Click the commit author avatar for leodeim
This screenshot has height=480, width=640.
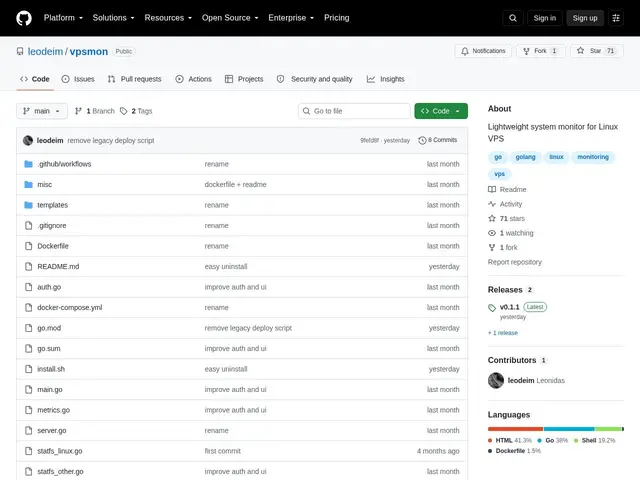pyautogui.click(x=28, y=140)
